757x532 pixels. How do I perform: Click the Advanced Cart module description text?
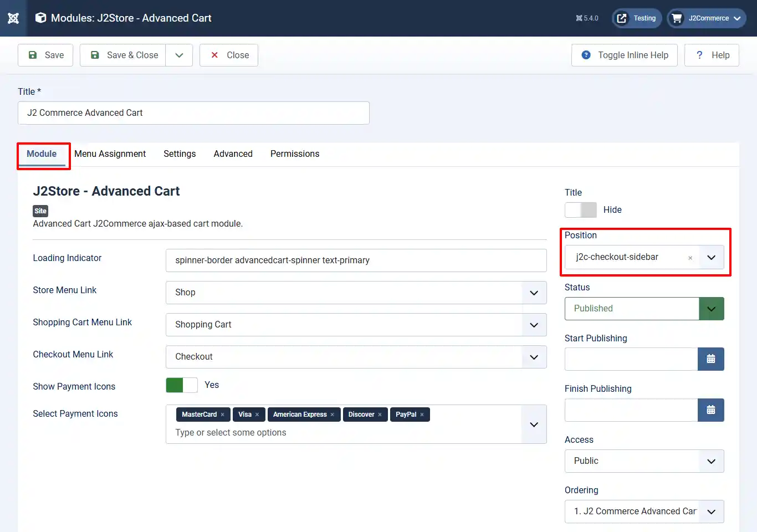[138, 224]
